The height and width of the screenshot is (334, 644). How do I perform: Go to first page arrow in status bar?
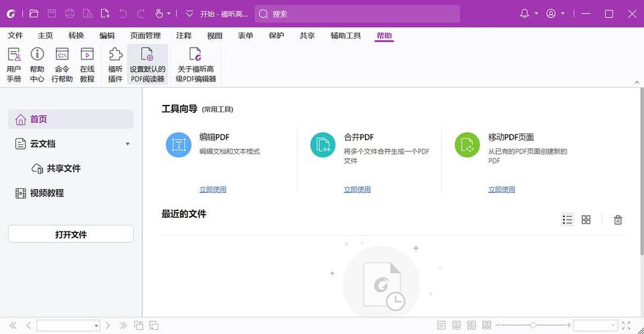[13, 326]
